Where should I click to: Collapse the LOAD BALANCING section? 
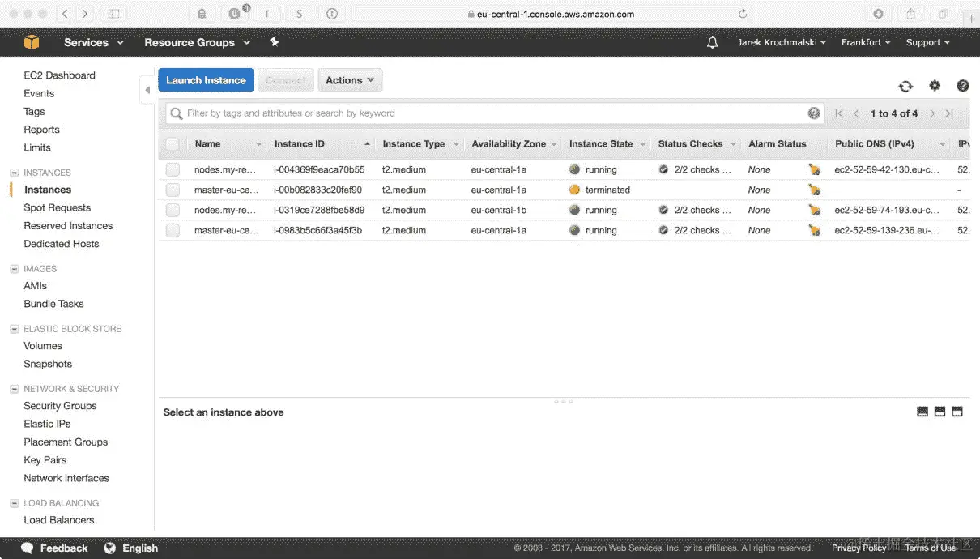tap(14, 503)
